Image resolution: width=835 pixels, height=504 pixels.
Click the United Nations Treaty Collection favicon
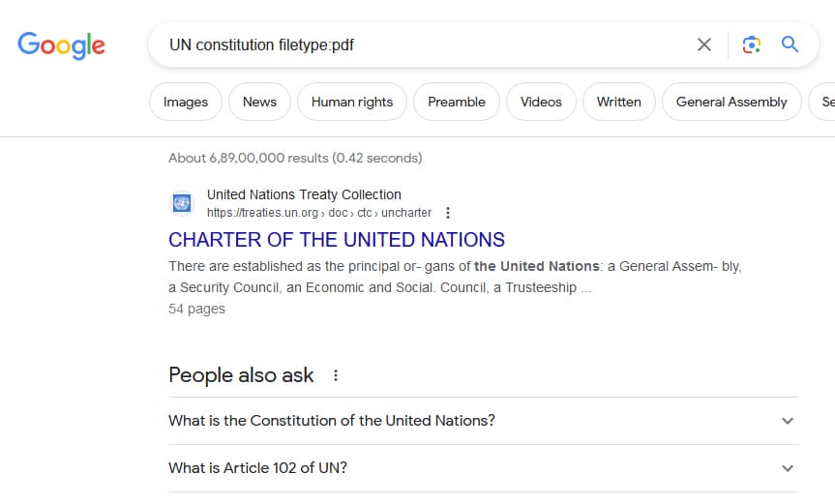coord(181,203)
